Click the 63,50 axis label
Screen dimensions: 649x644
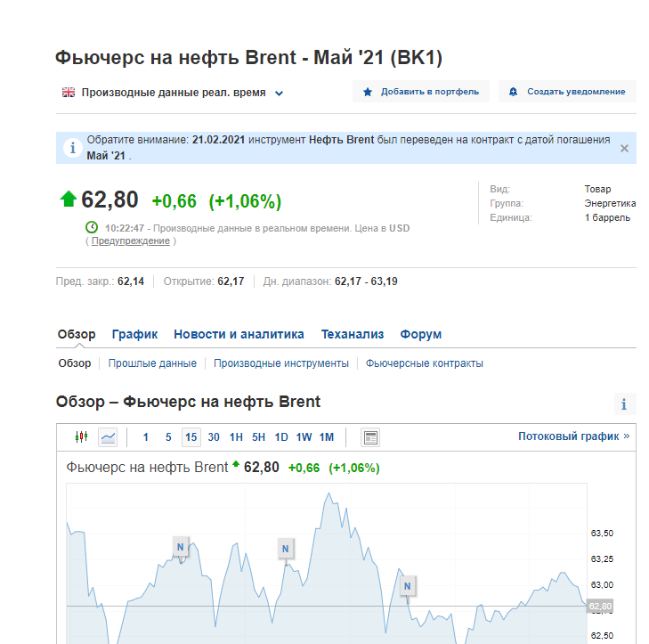602,534
